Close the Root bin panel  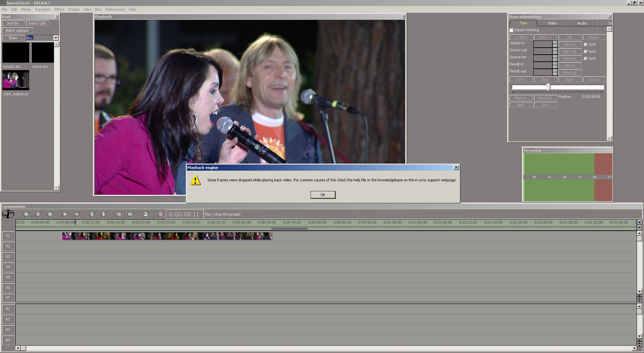coord(57,16)
